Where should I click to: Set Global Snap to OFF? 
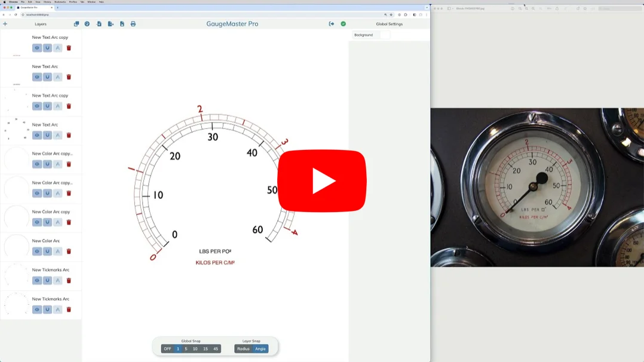click(167, 349)
